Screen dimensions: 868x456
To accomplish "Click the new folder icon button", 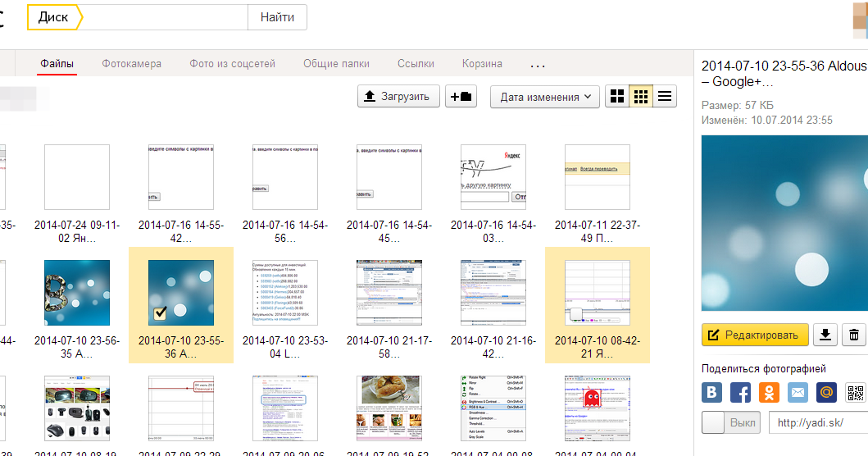I will pos(461,97).
